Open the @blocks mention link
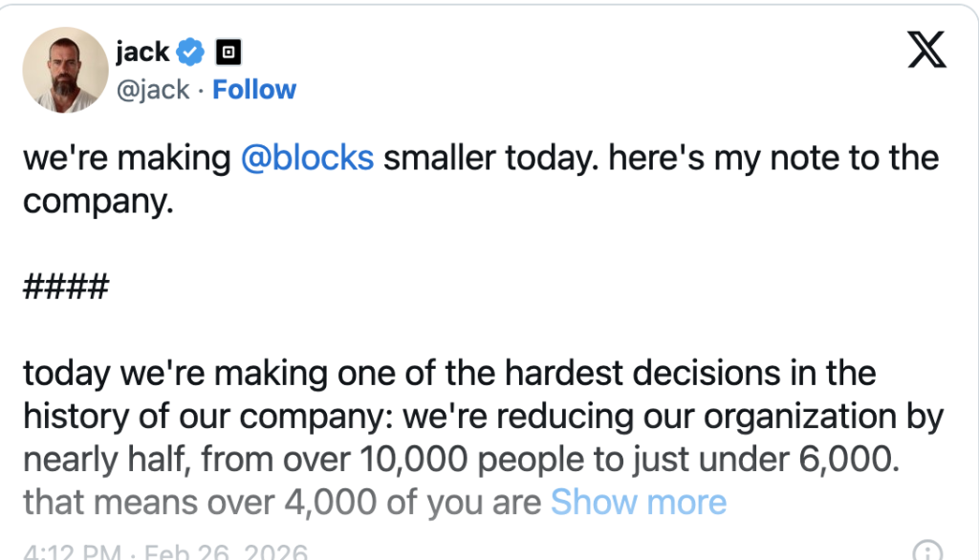The image size is (979, 560). point(308,158)
